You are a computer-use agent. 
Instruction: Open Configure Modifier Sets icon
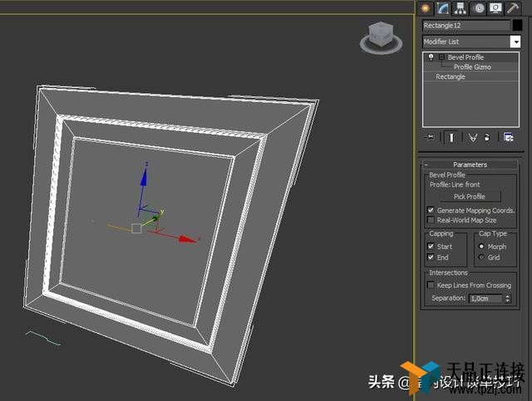click(509, 138)
